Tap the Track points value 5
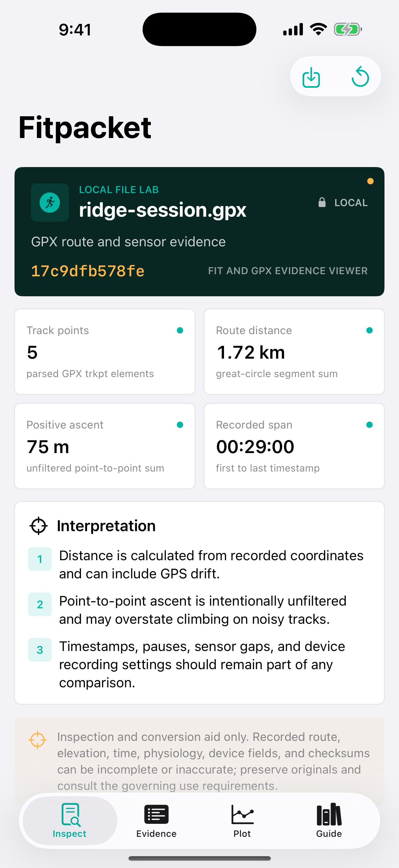 [32, 353]
